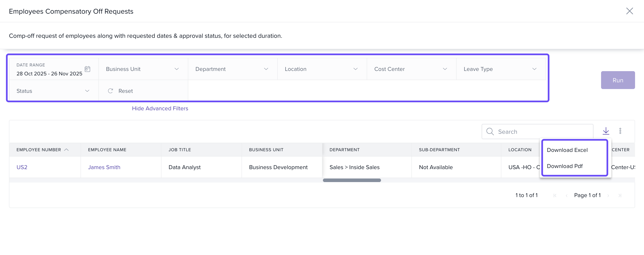Open the date range calendar icon
The image size is (644, 255).
87,69
